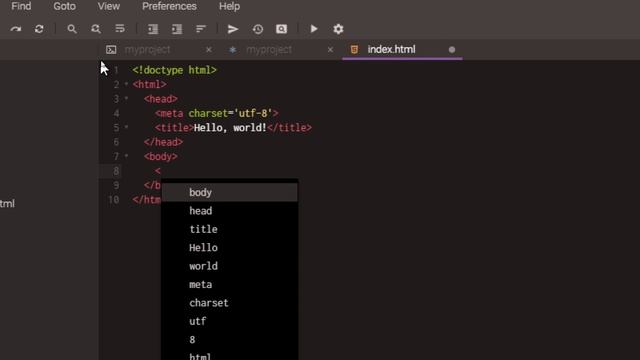Viewport: 640px width, 360px height.
Task: Click the refresh toolbar icon
Action: click(39, 29)
